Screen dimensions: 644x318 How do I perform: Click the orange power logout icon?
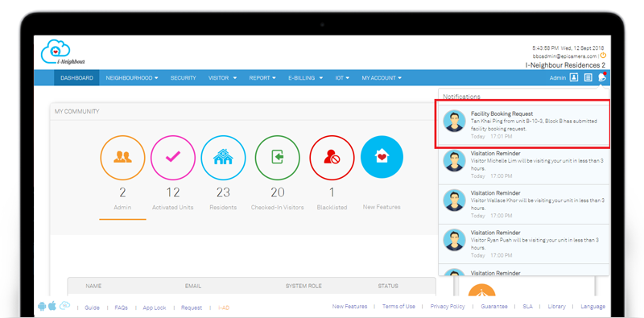pyautogui.click(x=603, y=55)
